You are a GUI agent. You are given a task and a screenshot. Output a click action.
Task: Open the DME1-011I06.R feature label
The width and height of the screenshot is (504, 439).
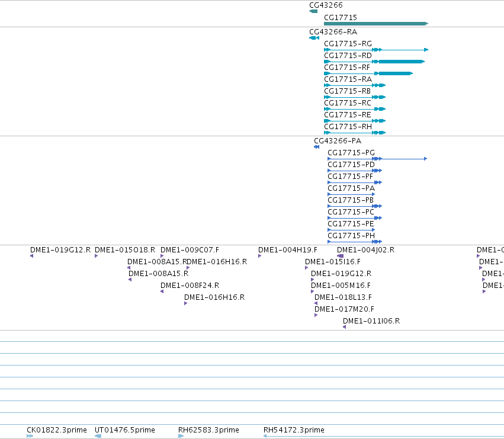pos(371,321)
